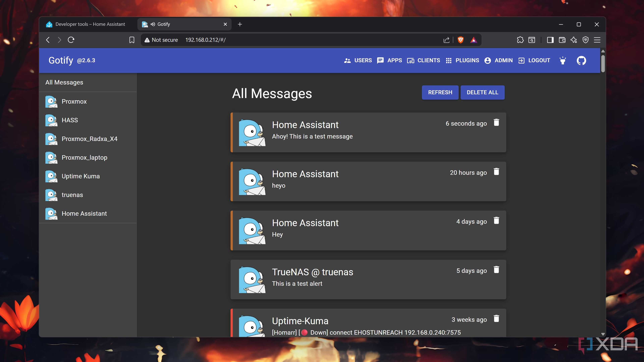Toggle the browser sidebar panel
This screenshot has height=362, width=644.
(x=550, y=40)
